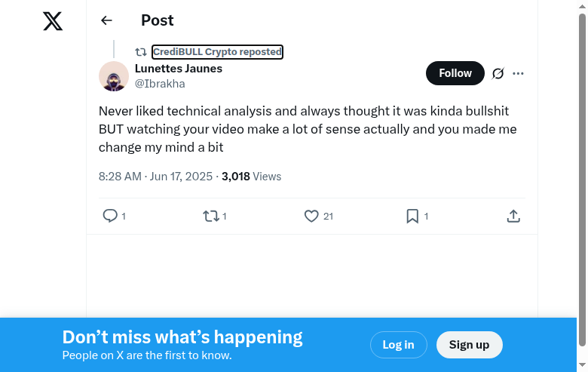588x372 pixels.
Task: Open the CrediBULL Crypto reposted link
Action: click(217, 52)
